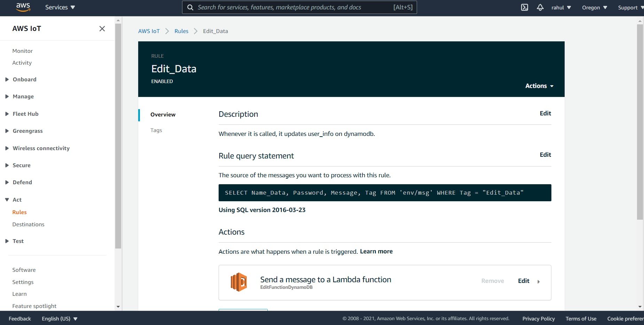Click the SQL query statement code box
Viewport: 644px width, 325px height.
[x=385, y=193]
